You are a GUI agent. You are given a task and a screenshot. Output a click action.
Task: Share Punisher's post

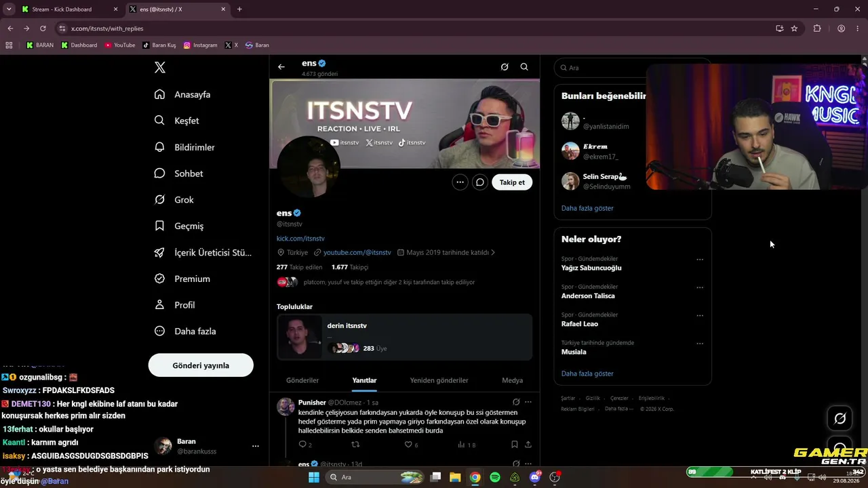[528, 445]
